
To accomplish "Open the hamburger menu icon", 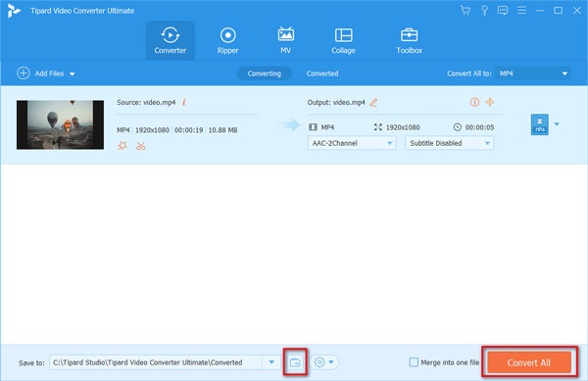I will coord(521,10).
